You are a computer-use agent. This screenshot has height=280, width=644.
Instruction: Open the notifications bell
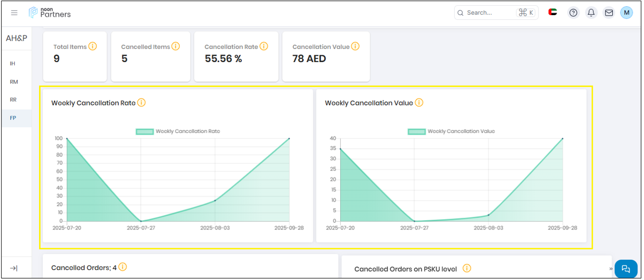pos(591,13)
